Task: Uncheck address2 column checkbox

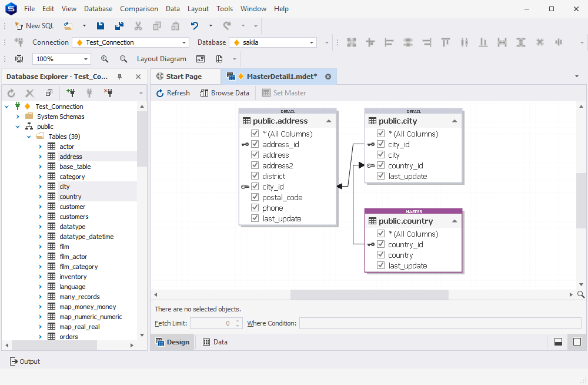Action: pyautogui.click(x=255, y=165)
